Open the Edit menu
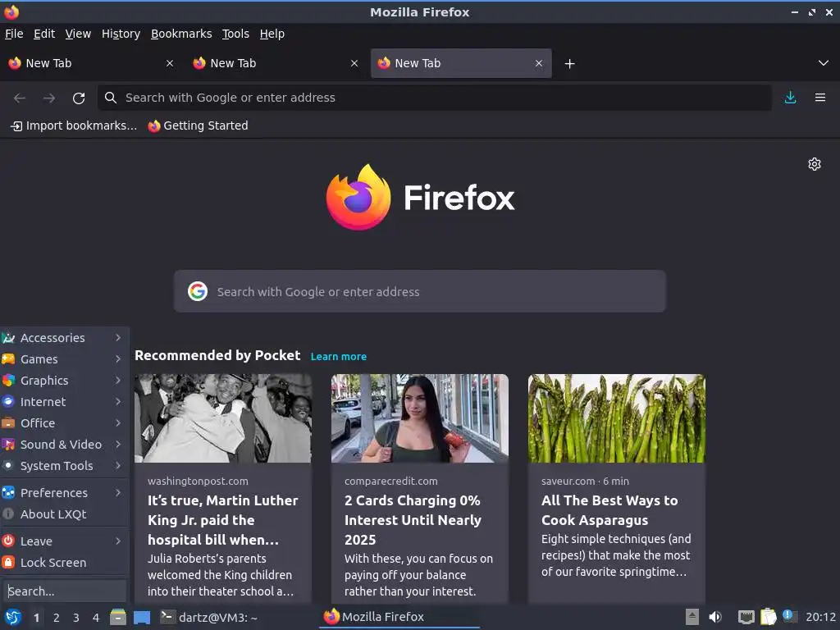The height and width of the screenshot is (630, 840). point(44,34)
